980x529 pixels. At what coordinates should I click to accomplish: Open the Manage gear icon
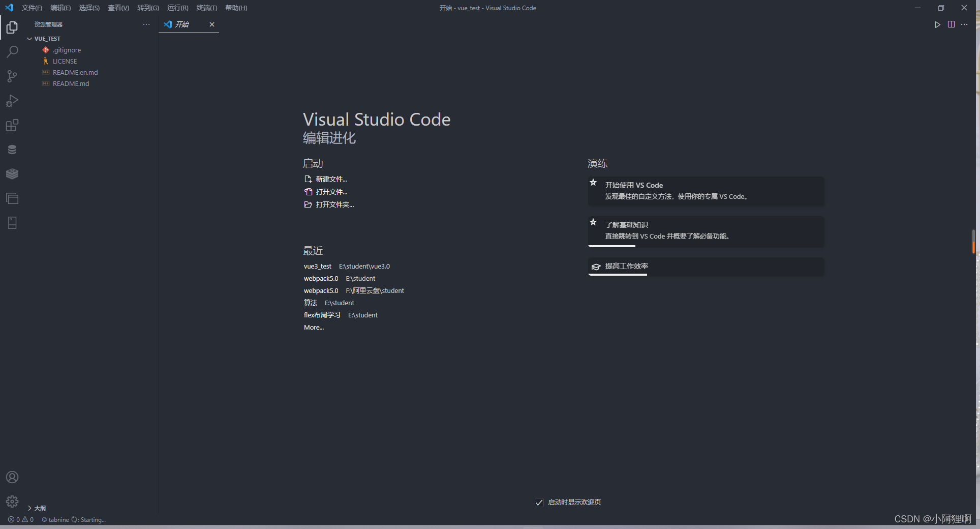point(12,502)
